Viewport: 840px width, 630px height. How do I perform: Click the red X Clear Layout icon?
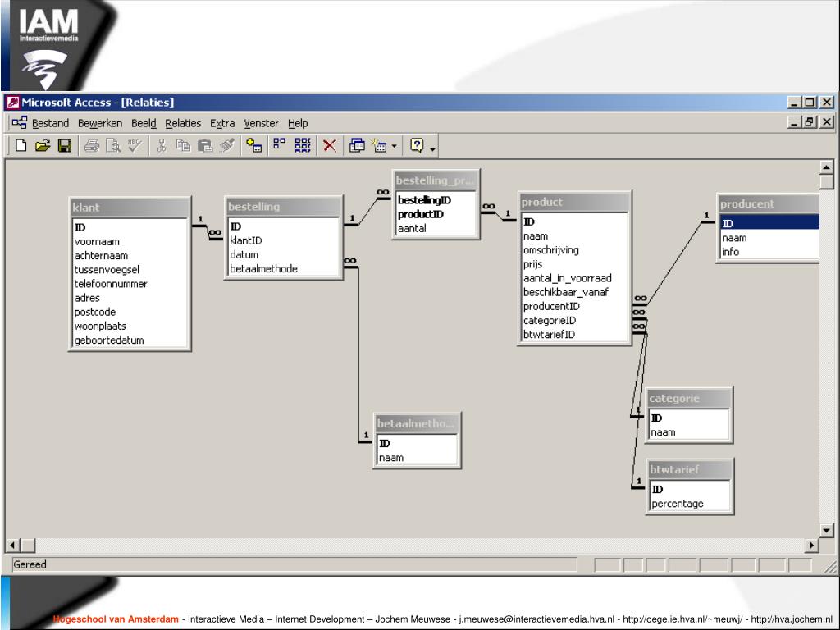tap(330, 145)
